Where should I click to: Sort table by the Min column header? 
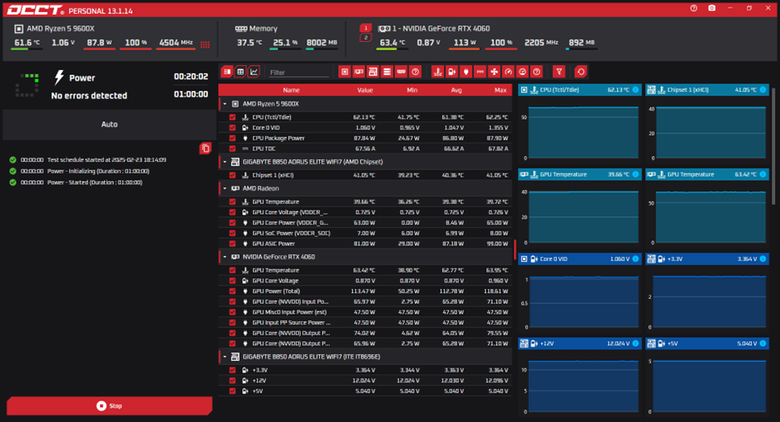click(412, 90)
